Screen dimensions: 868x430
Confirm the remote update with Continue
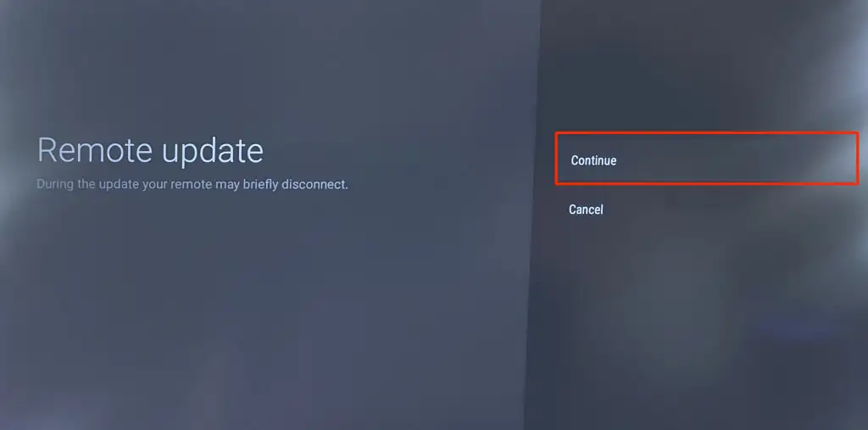707,159
